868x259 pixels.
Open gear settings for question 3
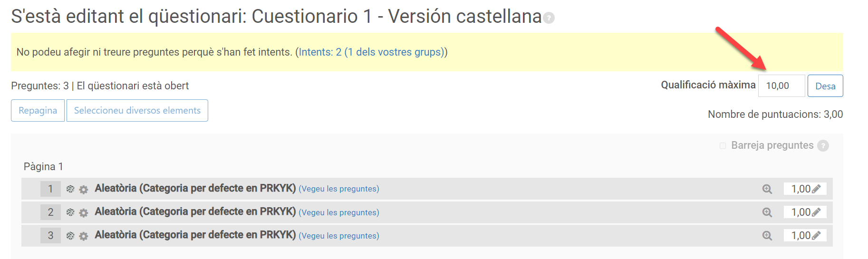(x=84, y=236)
